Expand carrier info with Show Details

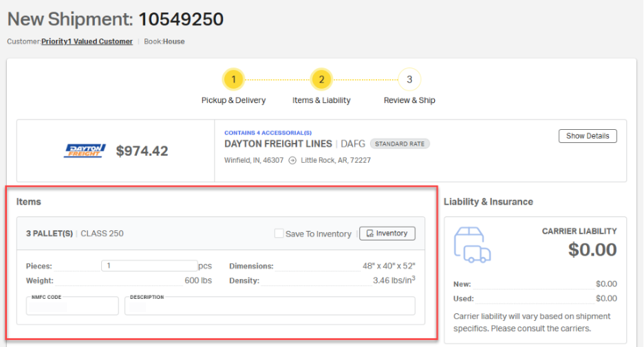click(x=587, y=136)
